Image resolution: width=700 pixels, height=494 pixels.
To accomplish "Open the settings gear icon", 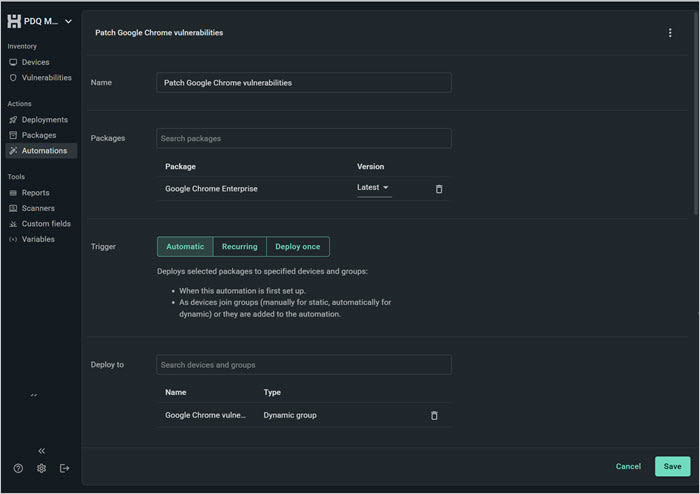I will 42,468.
